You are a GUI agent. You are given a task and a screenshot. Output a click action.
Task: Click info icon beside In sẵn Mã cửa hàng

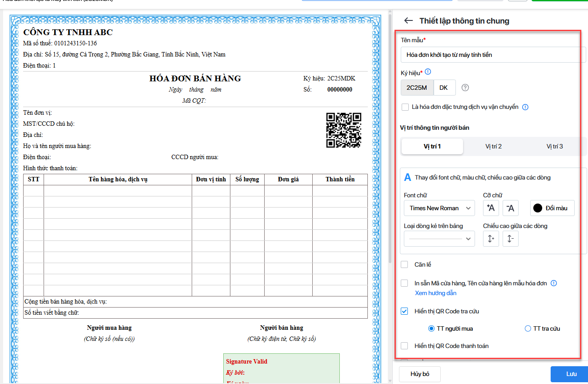tap(554, 283)
